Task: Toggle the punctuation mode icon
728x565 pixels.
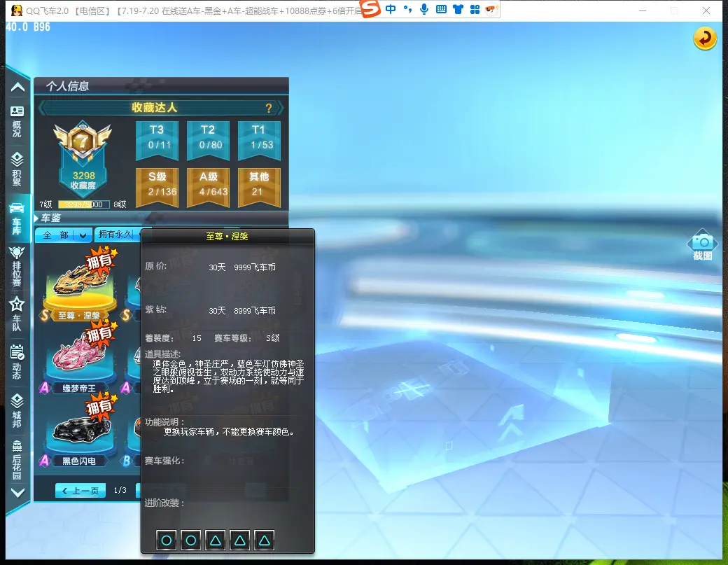Action: [407, 9]
